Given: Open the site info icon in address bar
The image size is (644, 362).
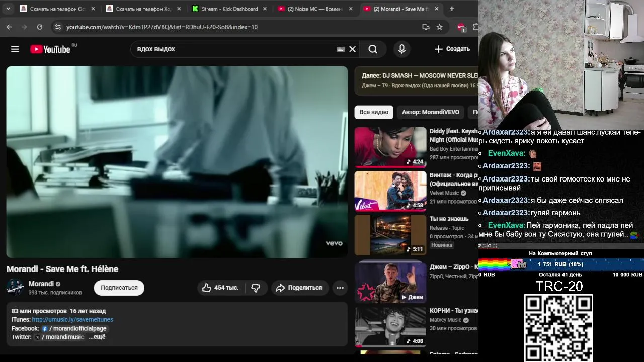Looking at the screenshot, I should (x=58, y=27).
